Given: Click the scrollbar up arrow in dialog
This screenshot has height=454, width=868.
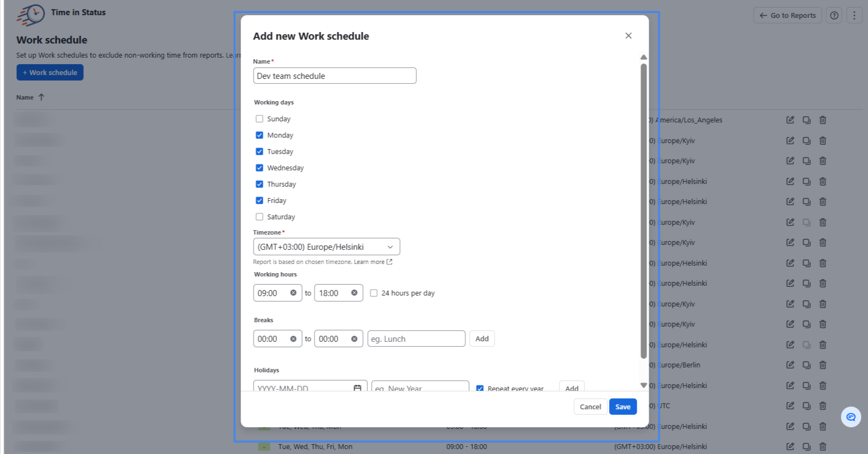Looking at the screenshot, I should (644, 57).
